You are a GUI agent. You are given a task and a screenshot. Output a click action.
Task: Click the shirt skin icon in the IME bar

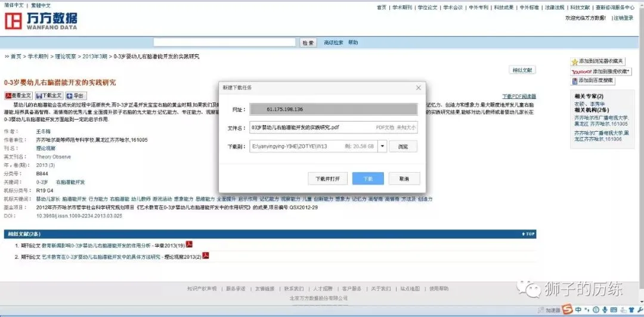[x=631, y=310]
